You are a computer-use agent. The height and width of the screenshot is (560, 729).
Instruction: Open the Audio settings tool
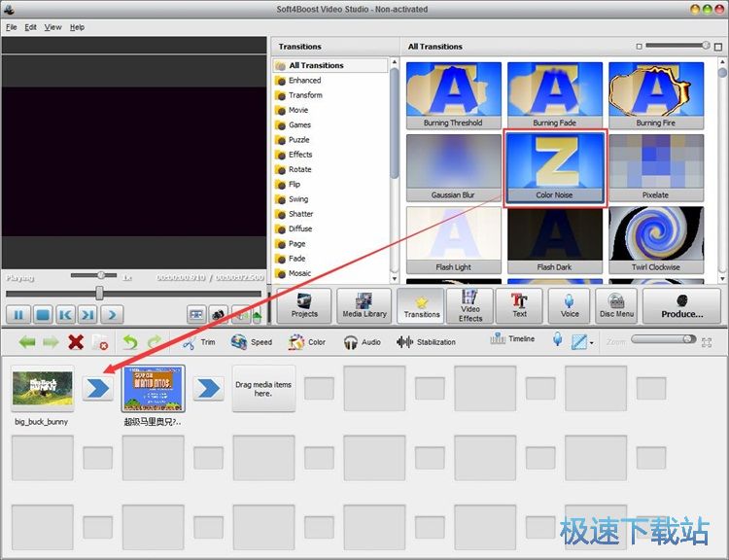(x=363, y=342)
